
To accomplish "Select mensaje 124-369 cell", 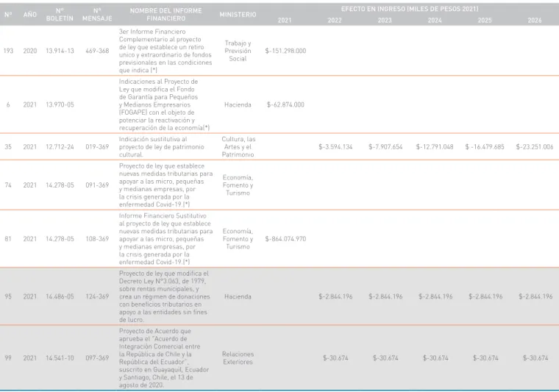I will click(97, 297).
